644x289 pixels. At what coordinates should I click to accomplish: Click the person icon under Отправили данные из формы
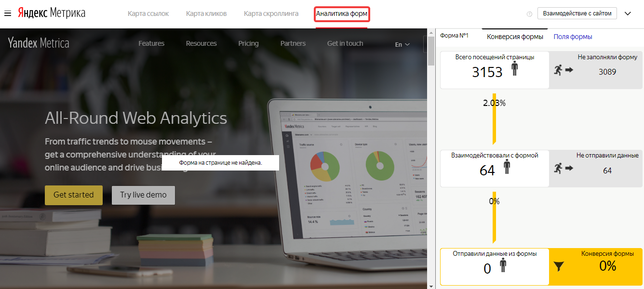[x=503, y=265]
